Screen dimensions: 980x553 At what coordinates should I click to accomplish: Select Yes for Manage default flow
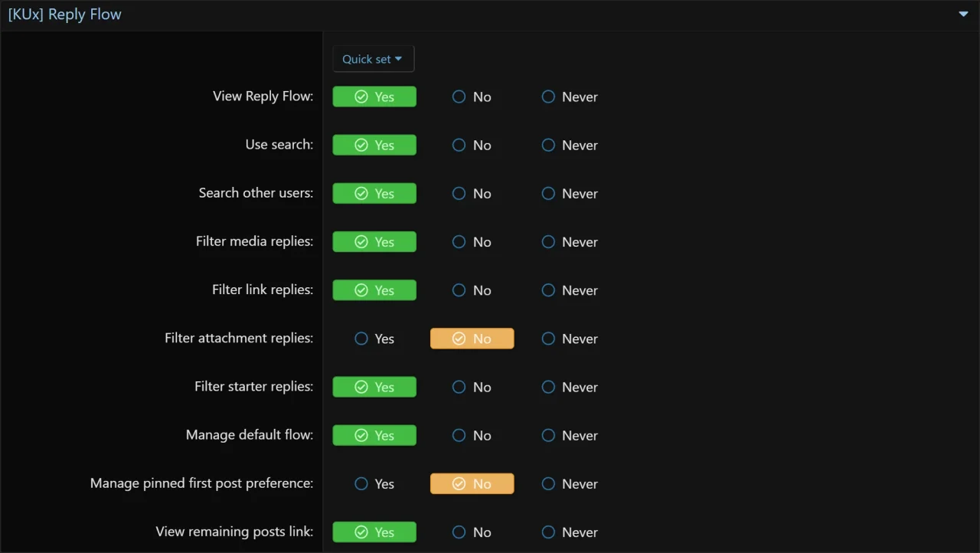click(374, 435)
